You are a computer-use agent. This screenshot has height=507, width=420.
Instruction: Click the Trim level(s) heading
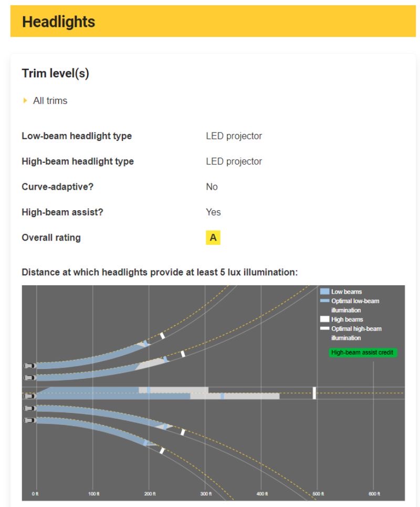click(x=55, y=74)
